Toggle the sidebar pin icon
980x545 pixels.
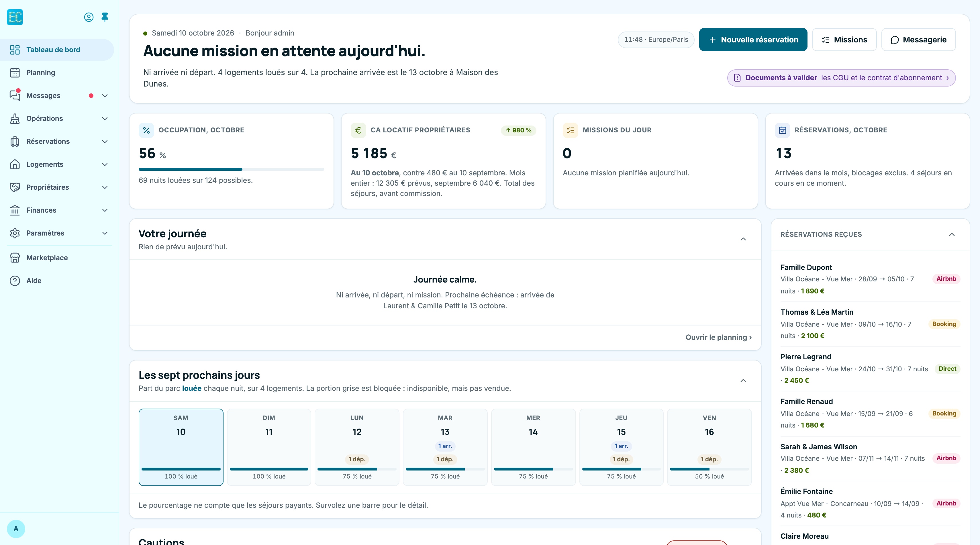tap(105, 17)
